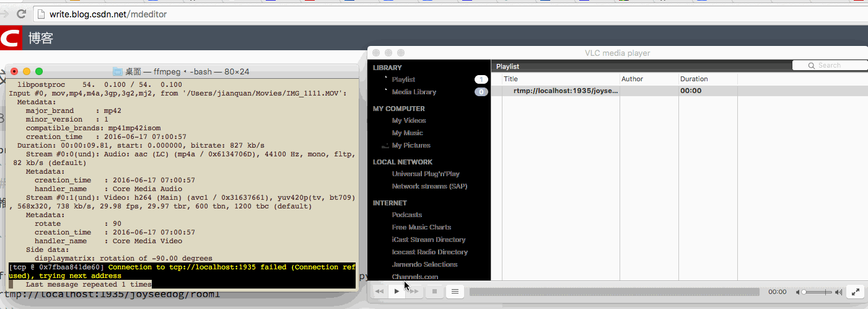The height and width of the screenshot is (309, 868).
Task: Open Jamendo Selections in VLC
Action: [424, 264]
